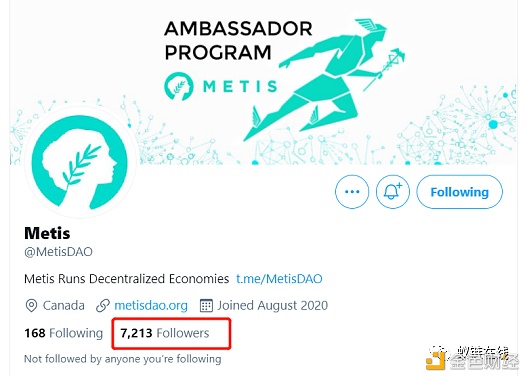Toggle the Following button
Screen dimensions: 525x376
coord(459,192)
